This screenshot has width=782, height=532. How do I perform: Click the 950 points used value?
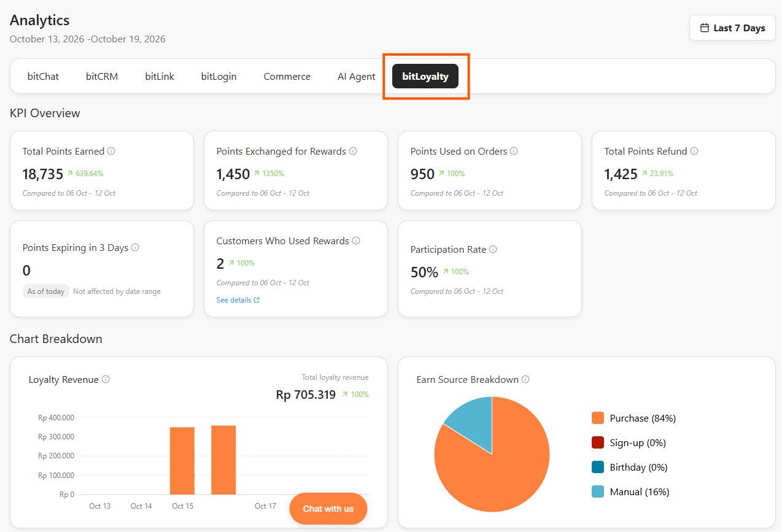(x=422, y=174)
